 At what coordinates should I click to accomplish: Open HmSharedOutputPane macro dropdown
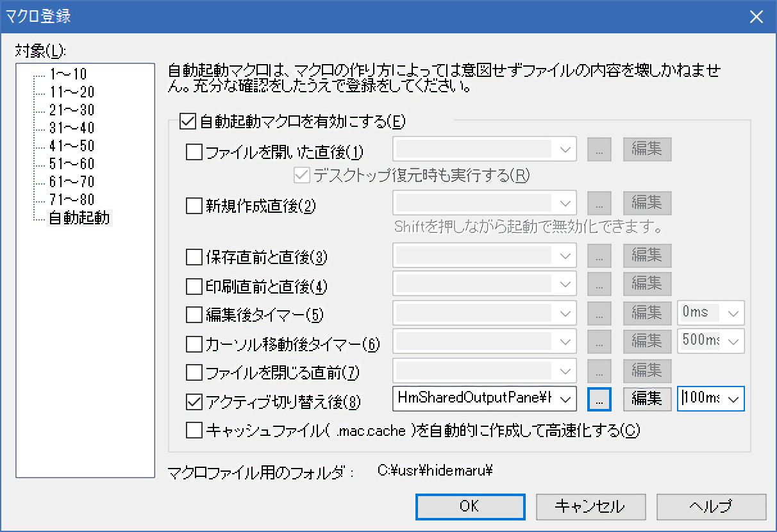(x=564, y=399)
